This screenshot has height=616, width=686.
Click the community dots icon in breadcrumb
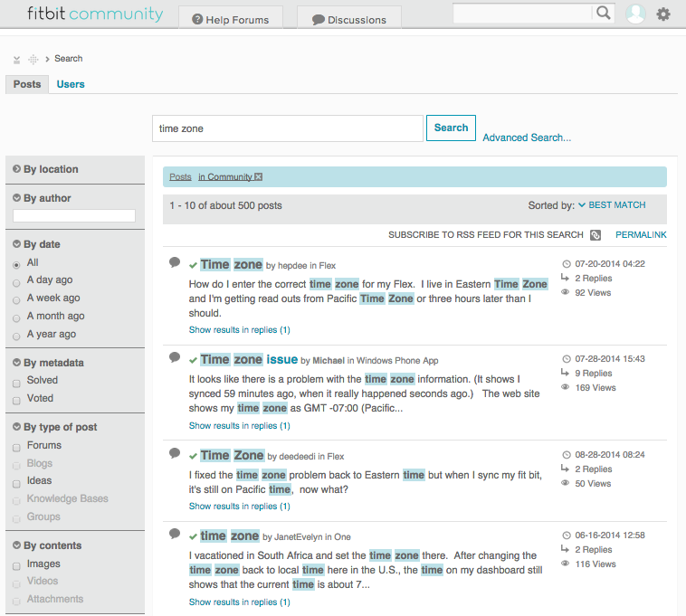pyautogui.click(x=33, y=60)
